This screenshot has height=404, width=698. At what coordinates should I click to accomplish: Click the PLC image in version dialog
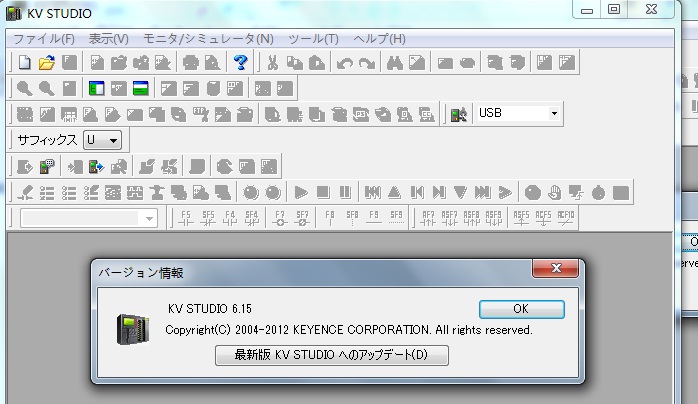pos(133,329)
